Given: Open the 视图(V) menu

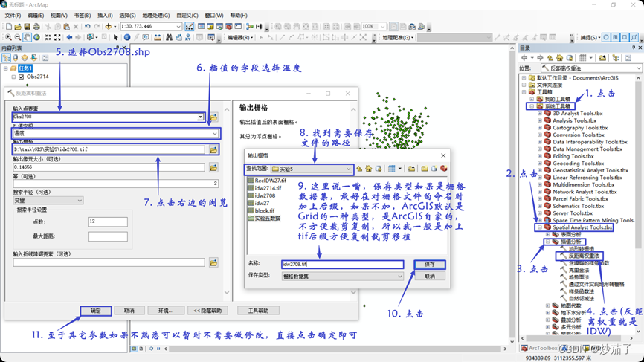Looking at the screenshot, I should point(59,15).
